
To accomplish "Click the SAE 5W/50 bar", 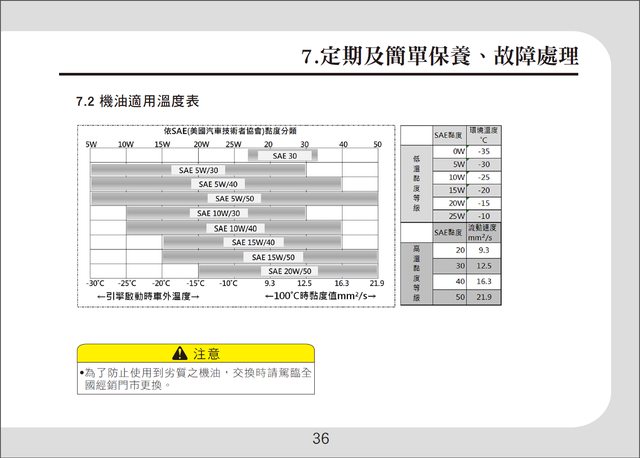I will coord(235,198).
